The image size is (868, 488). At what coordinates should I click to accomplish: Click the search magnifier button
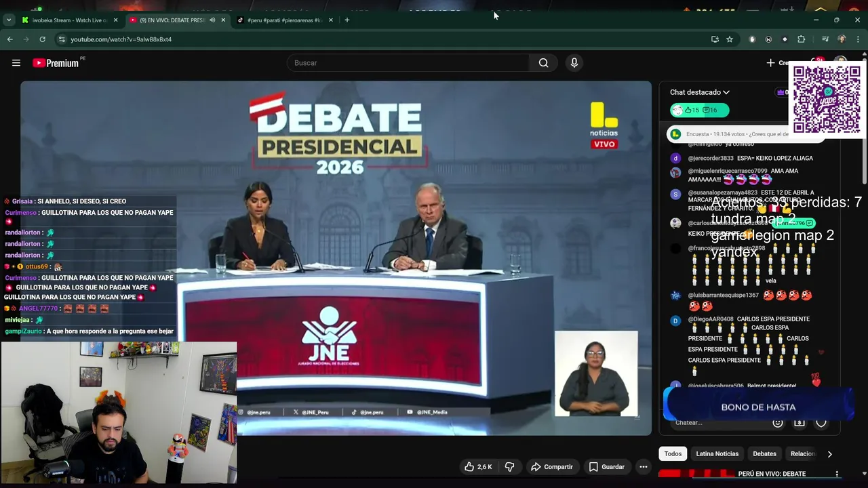(x=543, y=63)
